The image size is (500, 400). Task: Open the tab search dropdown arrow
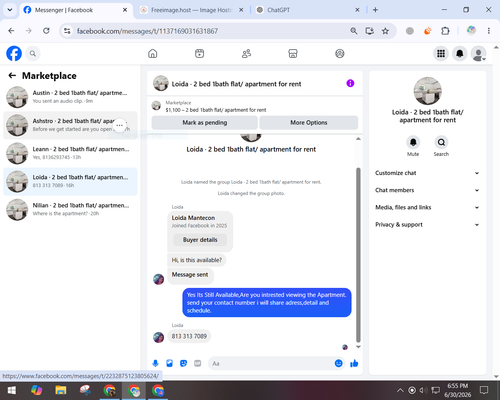point(10,10)
